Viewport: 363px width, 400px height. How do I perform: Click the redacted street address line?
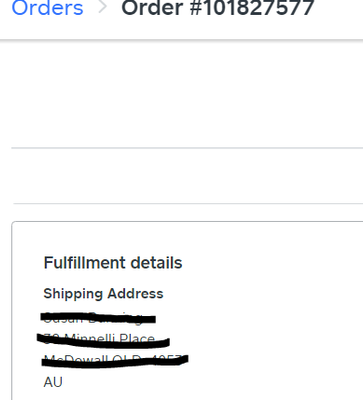pos(103,340)
